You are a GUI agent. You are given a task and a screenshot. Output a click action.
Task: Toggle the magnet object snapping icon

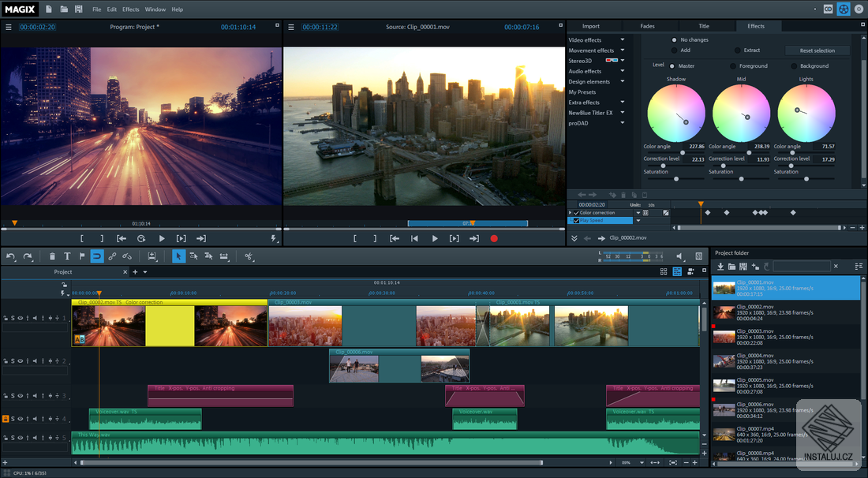click(97, 256)
